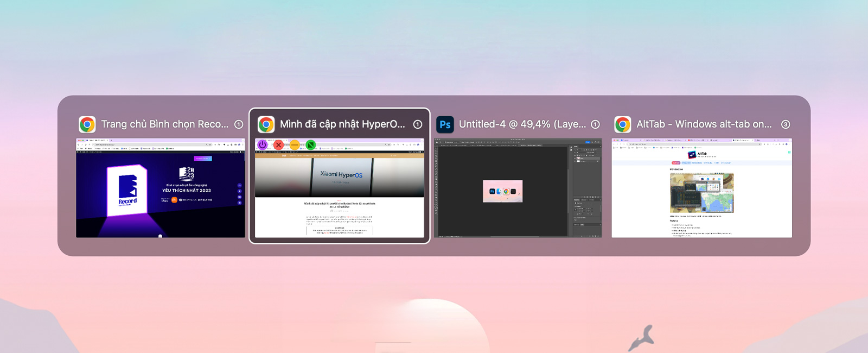Click space badge next to 'Untitled-4' title
The image size is (868, 353).
point(595,124)
